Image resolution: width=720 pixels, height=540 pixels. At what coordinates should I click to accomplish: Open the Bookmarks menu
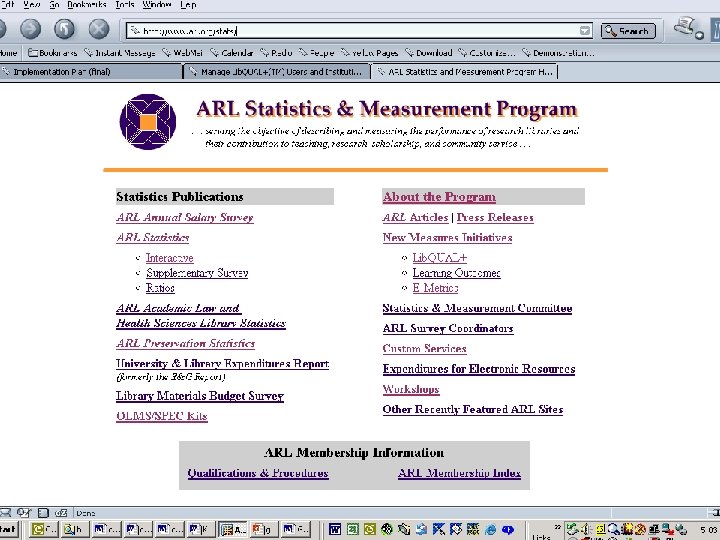tap(87, 5)
